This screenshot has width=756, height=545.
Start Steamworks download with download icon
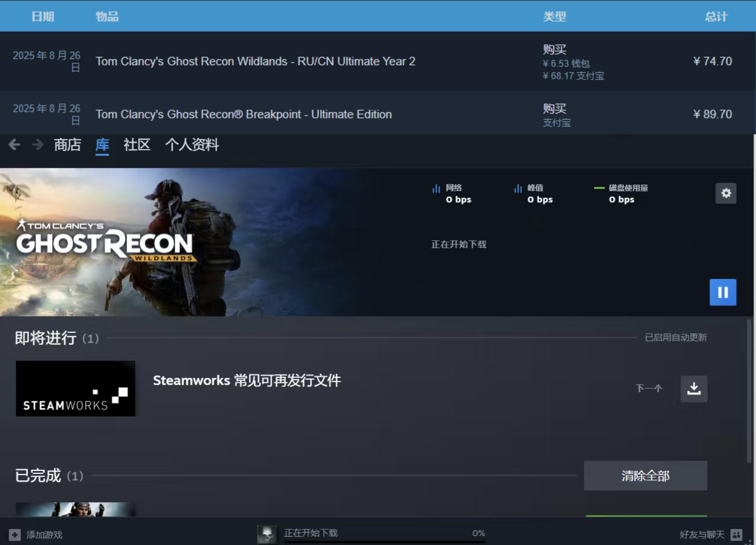[x=694, y=389]
